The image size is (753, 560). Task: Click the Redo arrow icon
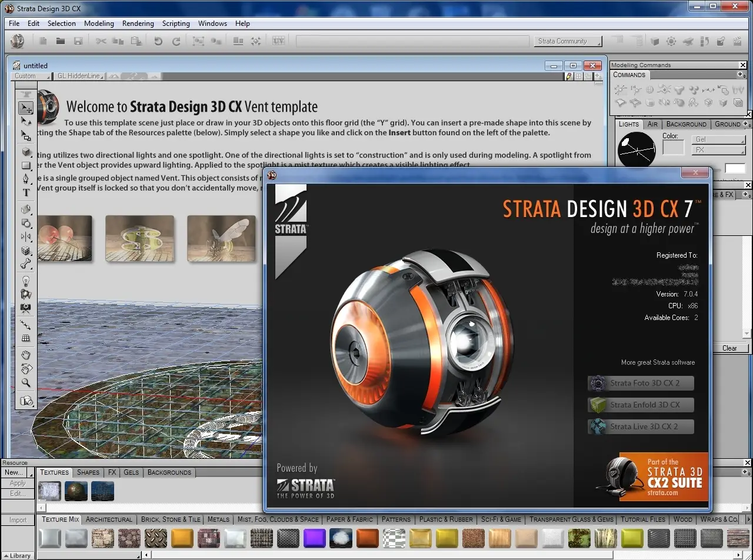coord(176,41)
